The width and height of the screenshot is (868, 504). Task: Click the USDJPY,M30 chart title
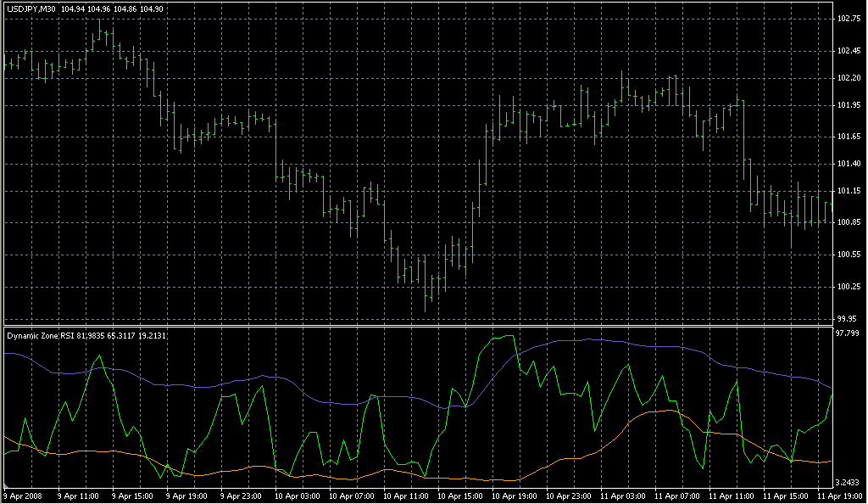click(x=31, y=8)
